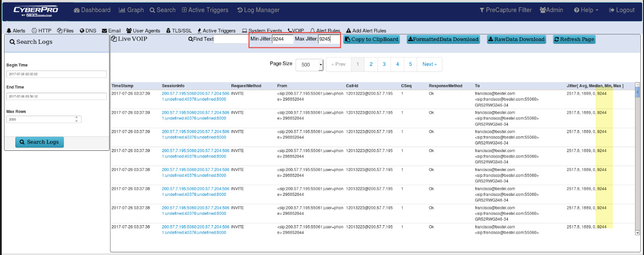Switch to the Files tab
This screenshot has height=255, width=644.
click(x=65, y=31)
